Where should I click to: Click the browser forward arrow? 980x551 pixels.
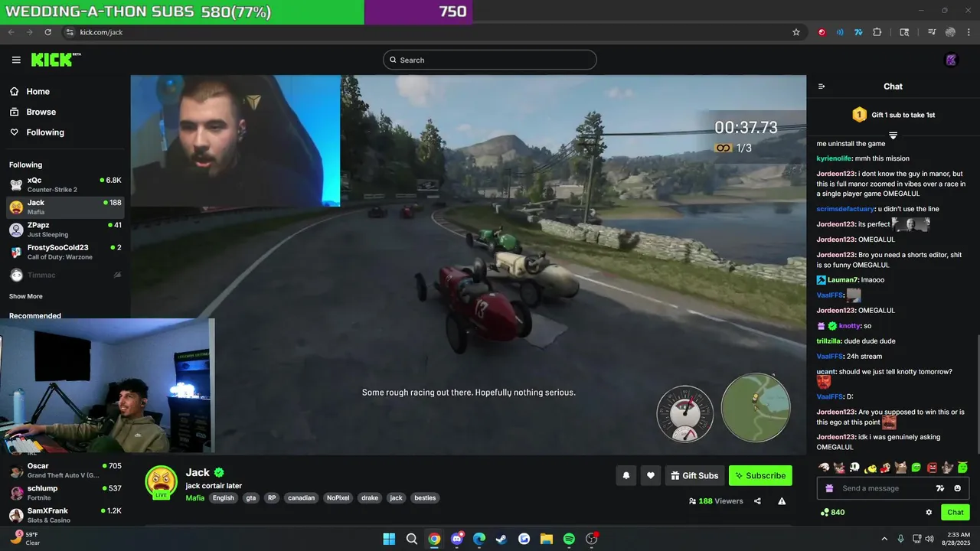tap(29, 32)
